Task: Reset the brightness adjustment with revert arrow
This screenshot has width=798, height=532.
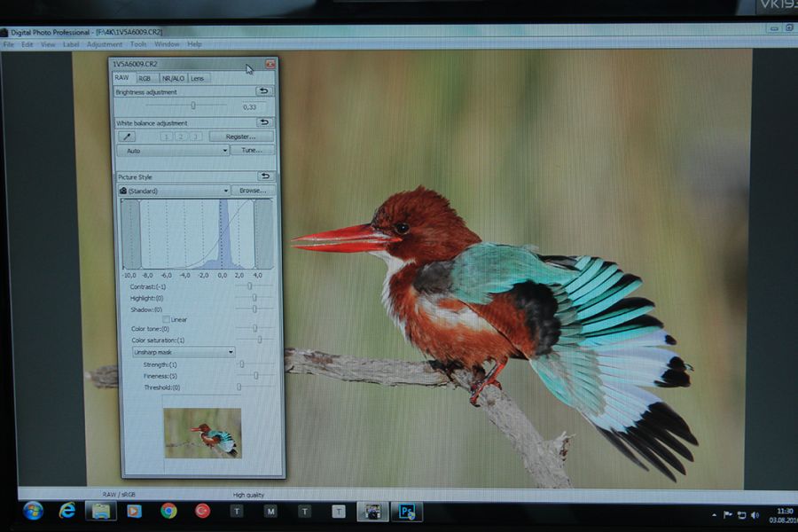Action: pyautogui.click(x=264, y=91)
